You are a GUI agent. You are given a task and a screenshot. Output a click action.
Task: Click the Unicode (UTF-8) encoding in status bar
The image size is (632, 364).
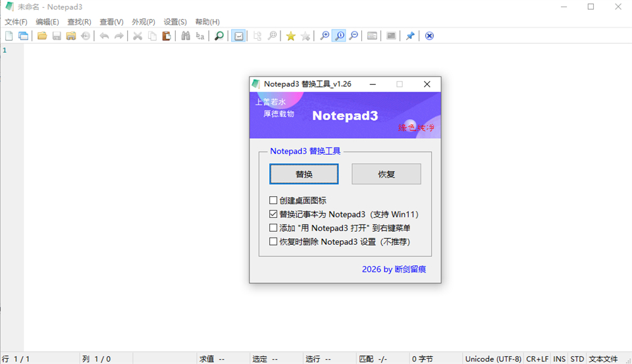pyautogui.click(x=492, y=359)
